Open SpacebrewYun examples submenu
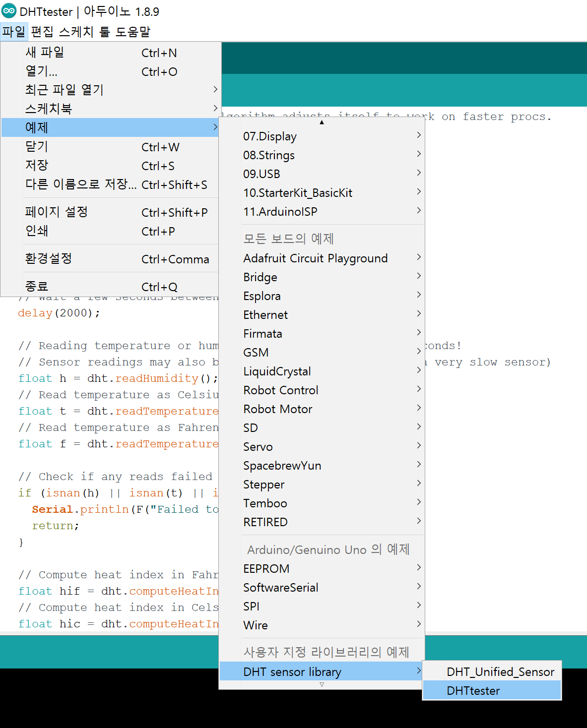The height and width of the screenshot is (728, 587). (x=322, y=465)
